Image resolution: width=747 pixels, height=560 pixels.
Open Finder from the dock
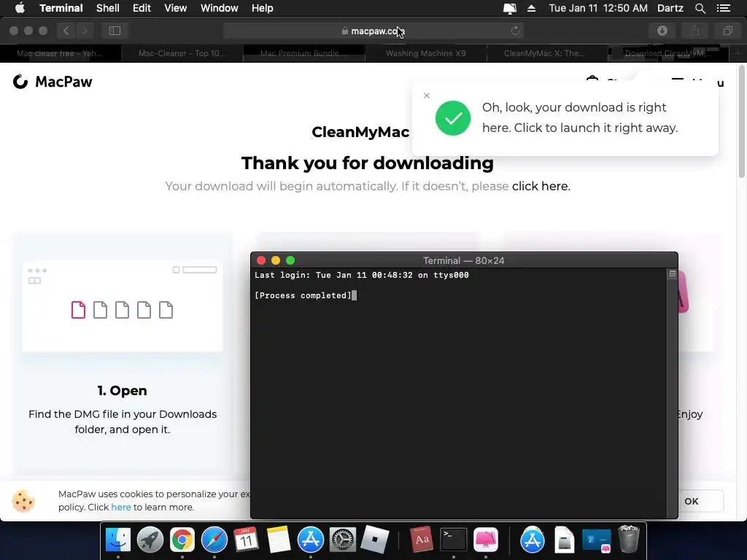pos(117,540)
